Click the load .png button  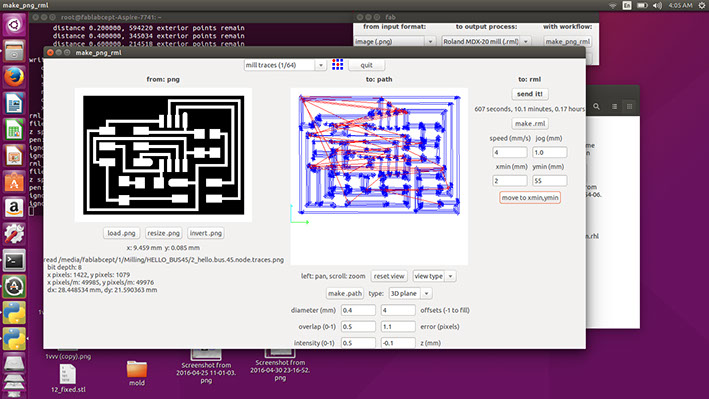(x=121, y=233)
